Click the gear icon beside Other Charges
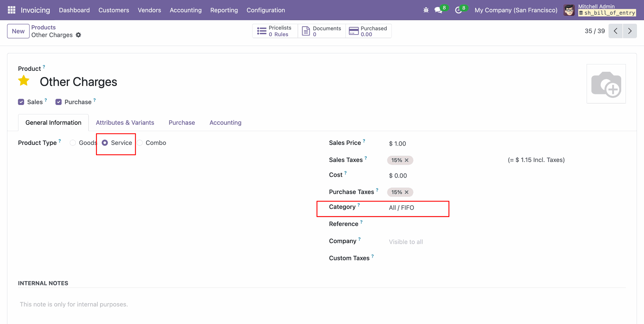 [x=78, y=35]
